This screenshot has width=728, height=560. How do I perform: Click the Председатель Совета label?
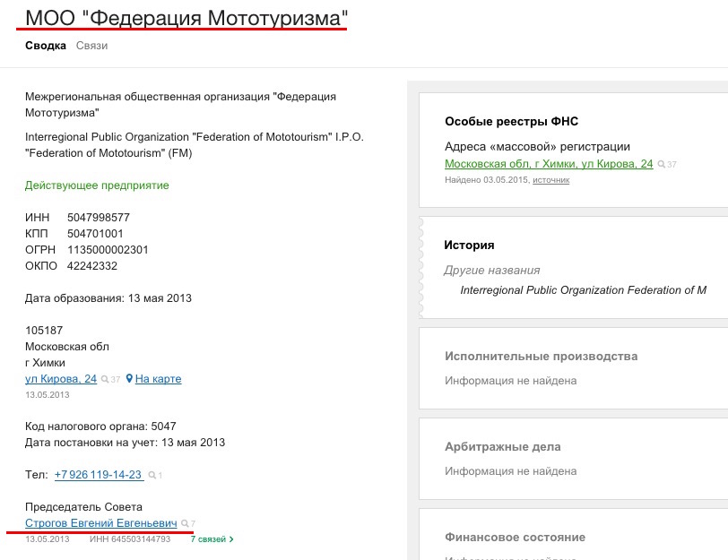pos(83,507)
